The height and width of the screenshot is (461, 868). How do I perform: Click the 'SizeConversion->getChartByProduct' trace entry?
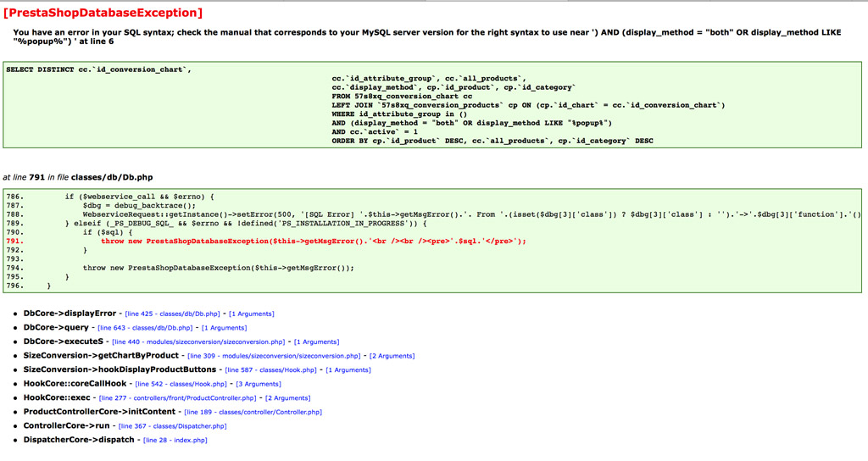coord(101,355)
